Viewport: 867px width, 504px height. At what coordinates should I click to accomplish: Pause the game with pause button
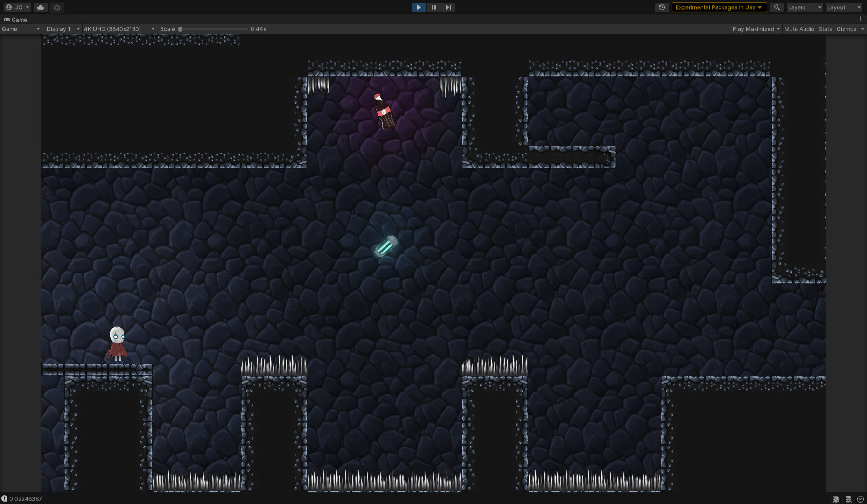tap(433, 7)
